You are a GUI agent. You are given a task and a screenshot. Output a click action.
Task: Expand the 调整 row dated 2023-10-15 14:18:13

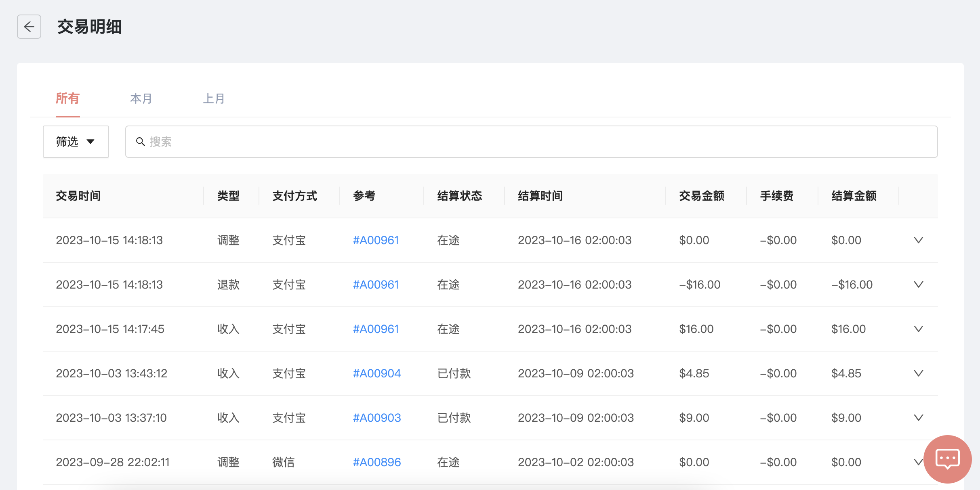[x=918, y=240]
